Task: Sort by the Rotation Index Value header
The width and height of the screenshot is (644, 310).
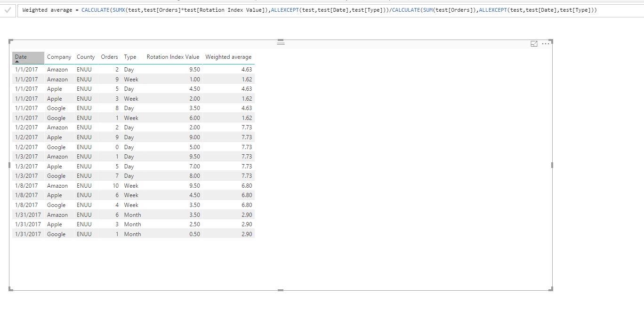Action: click(x=173, y=57)
